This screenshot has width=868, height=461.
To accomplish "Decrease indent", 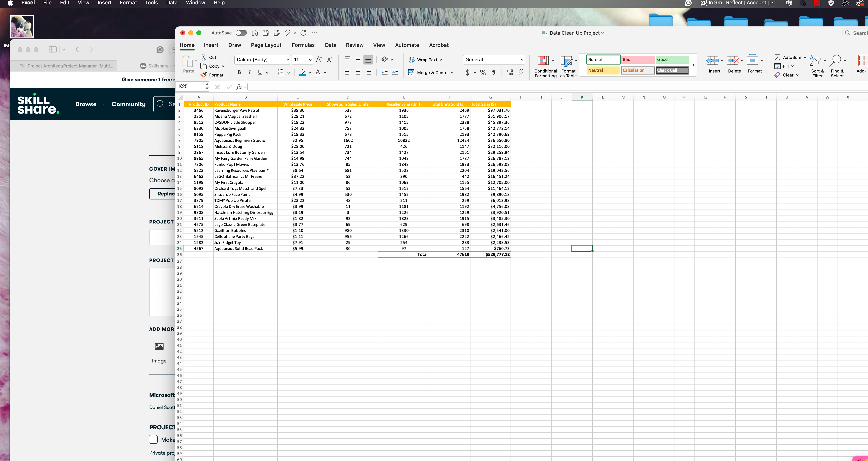I will (x=385, y=72).
